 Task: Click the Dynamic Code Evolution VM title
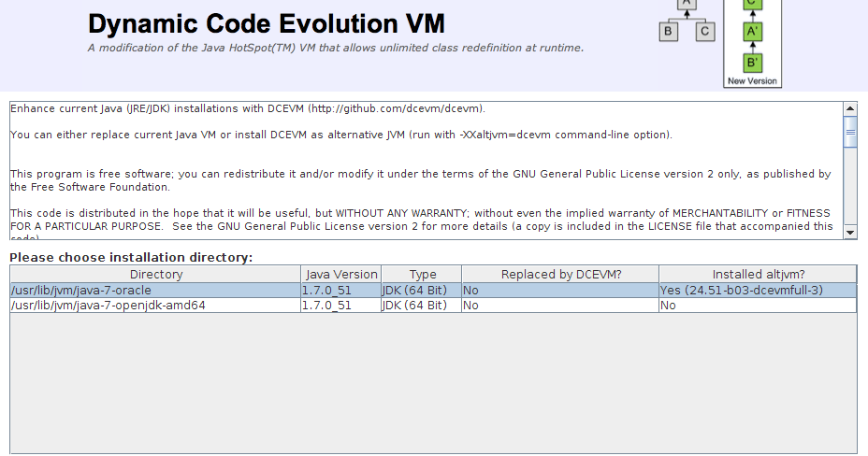point(267,23)
